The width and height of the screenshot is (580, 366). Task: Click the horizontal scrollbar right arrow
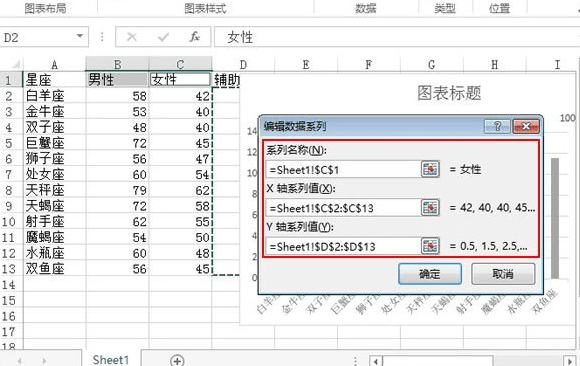pyautogui.click(x=569, y=361)
